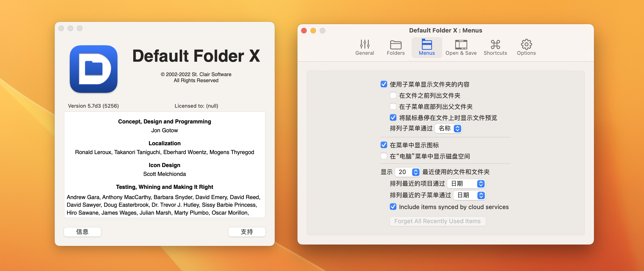Click the © 2002-2022 St. Clair Software text
The image size is (644, 271).
[x=196, y=74]
